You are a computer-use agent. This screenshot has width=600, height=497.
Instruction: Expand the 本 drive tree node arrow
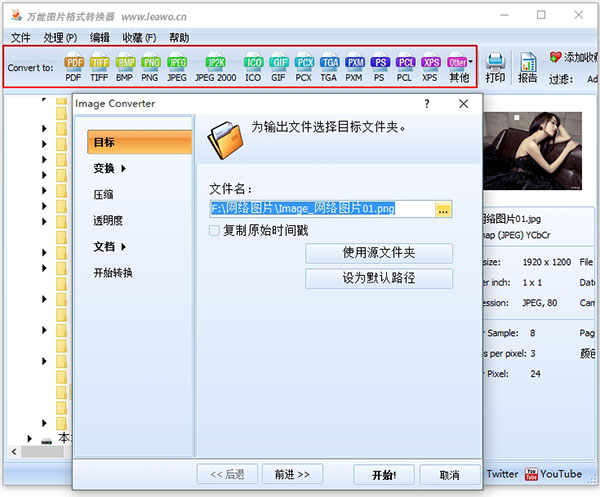(x=29, y=438)
